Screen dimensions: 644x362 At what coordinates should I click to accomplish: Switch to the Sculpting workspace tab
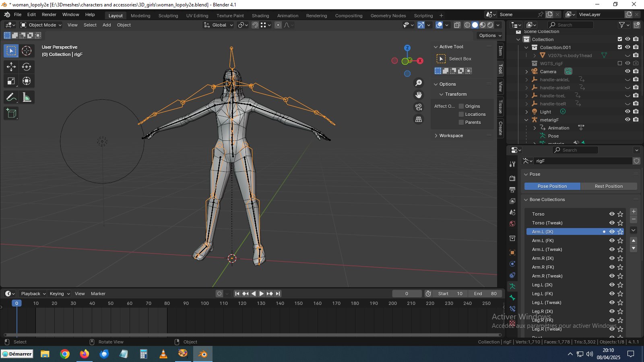(168, 16)
